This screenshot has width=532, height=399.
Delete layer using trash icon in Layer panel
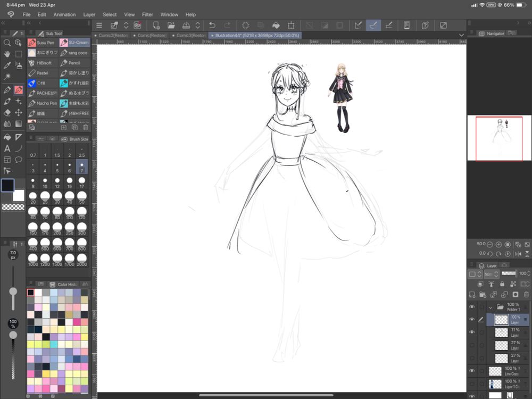[x=526, y=294]
